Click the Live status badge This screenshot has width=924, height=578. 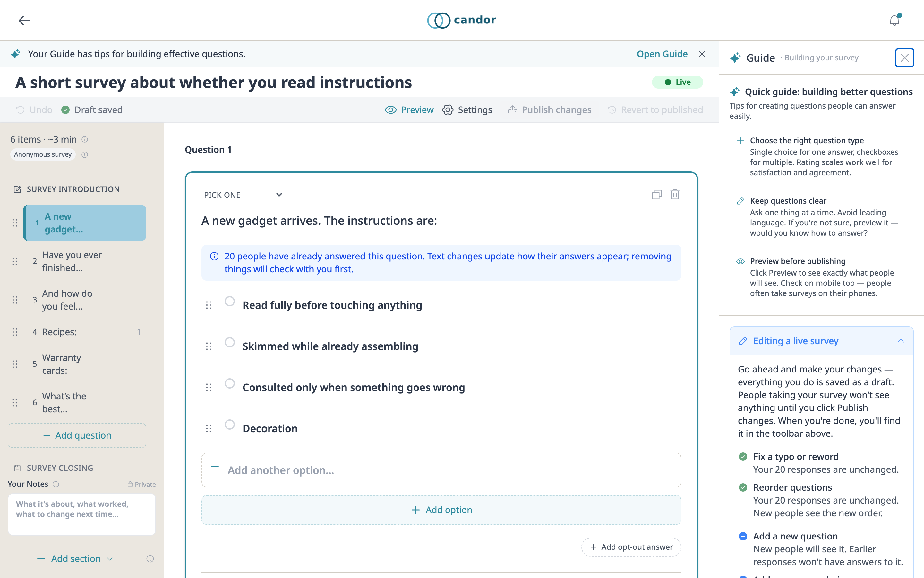[677, 82]
